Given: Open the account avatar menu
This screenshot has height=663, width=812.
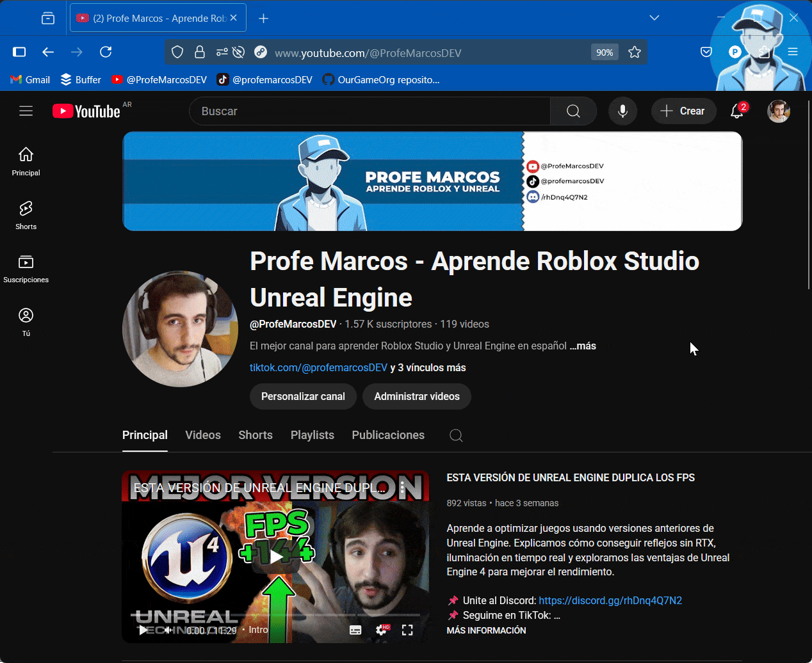Looking at the screenshot, I should tap(779, 111).
